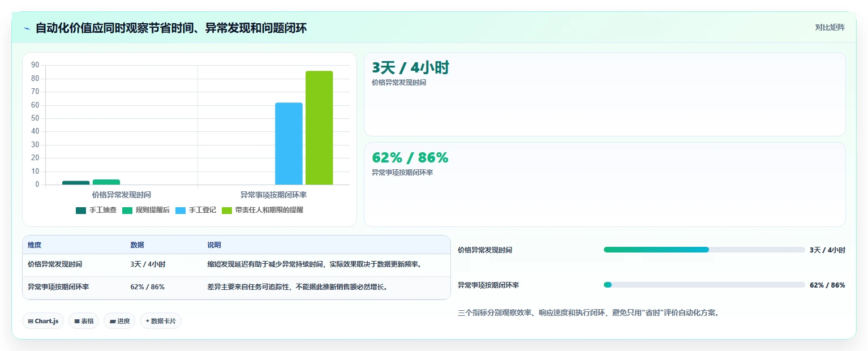Click the 数据卡片 tag

pos(161,321)
